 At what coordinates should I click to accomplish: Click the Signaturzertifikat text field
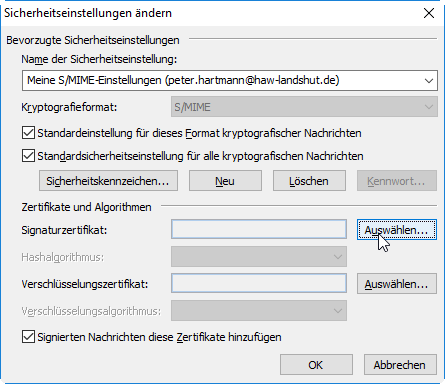(x=259, y=229)
